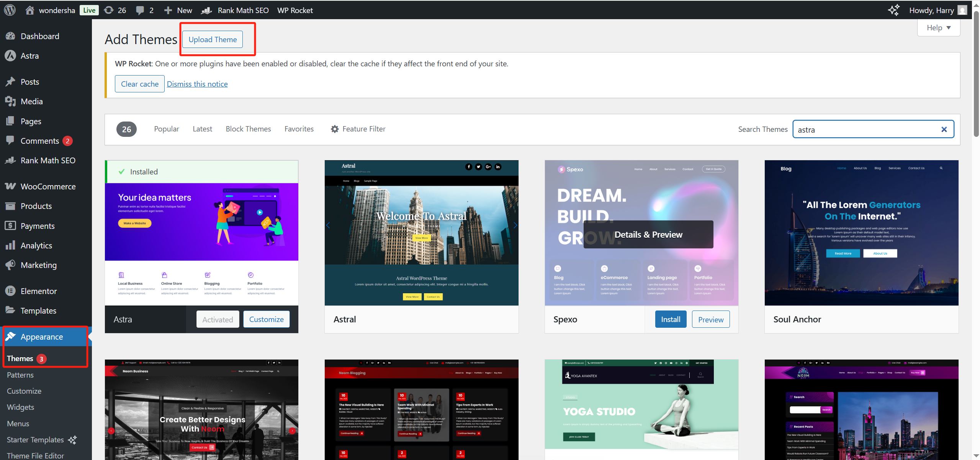Open the New content dropdown menu
The width and height of the screenshot is (980, 460).
[x=178, y=10]
